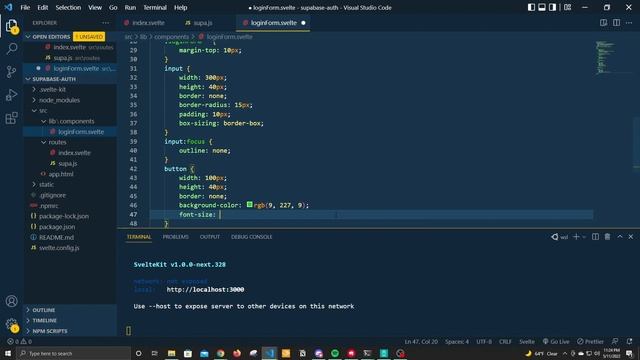Open the Accounts menu icon

click(x=11, y=301)
